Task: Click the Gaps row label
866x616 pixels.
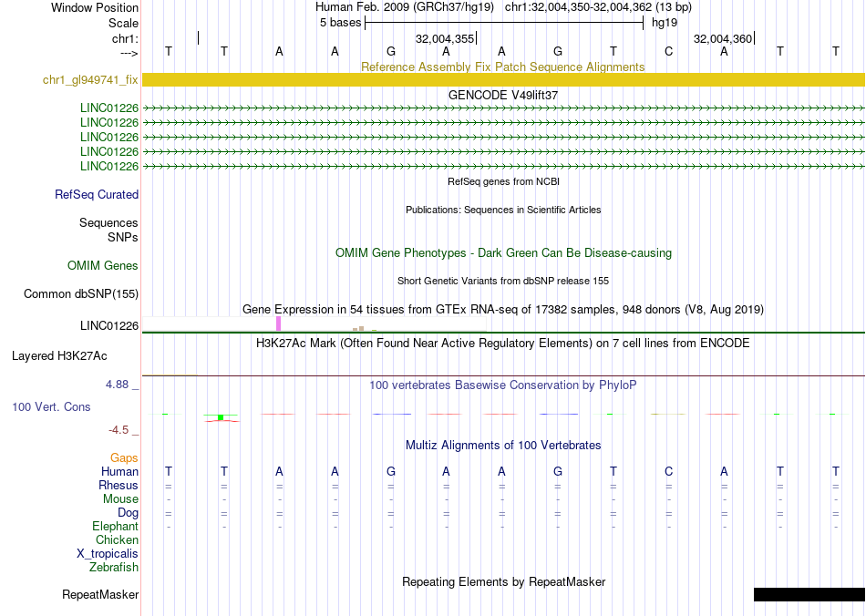Action: (x=124, y=458)
